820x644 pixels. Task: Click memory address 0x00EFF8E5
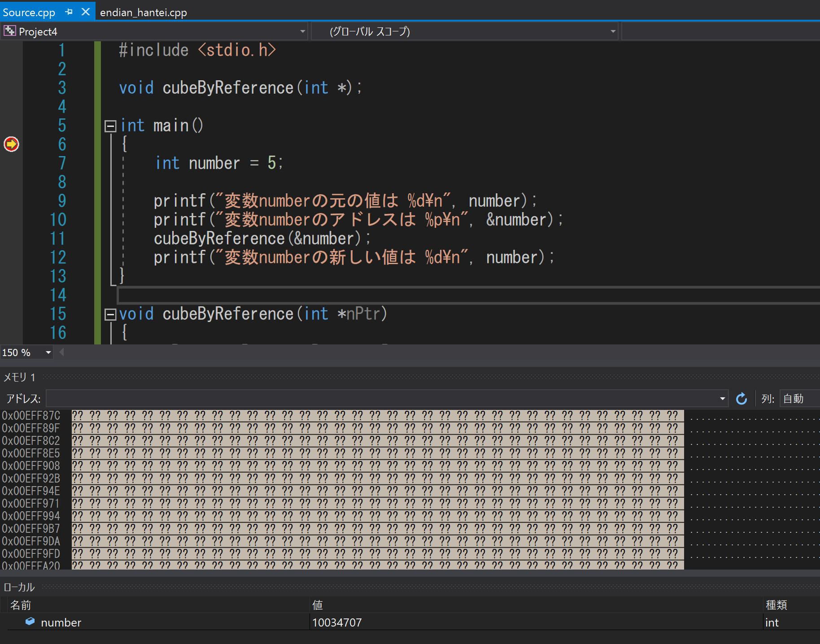(31, 453)
